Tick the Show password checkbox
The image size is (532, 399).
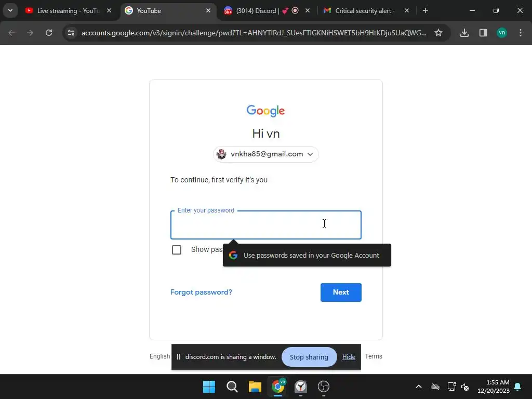pos(177,250)
